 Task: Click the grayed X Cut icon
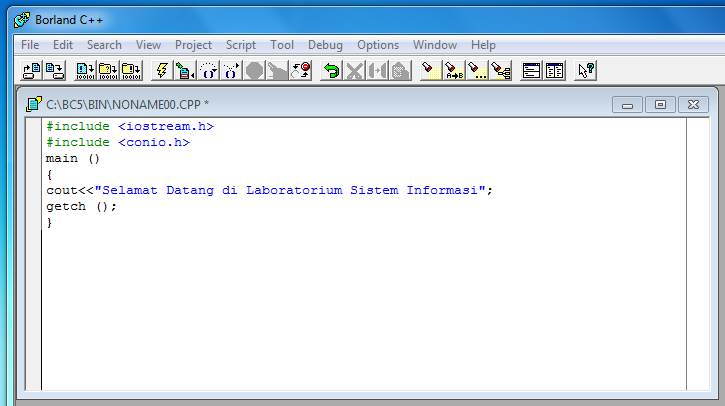click(x=354, y=71)
